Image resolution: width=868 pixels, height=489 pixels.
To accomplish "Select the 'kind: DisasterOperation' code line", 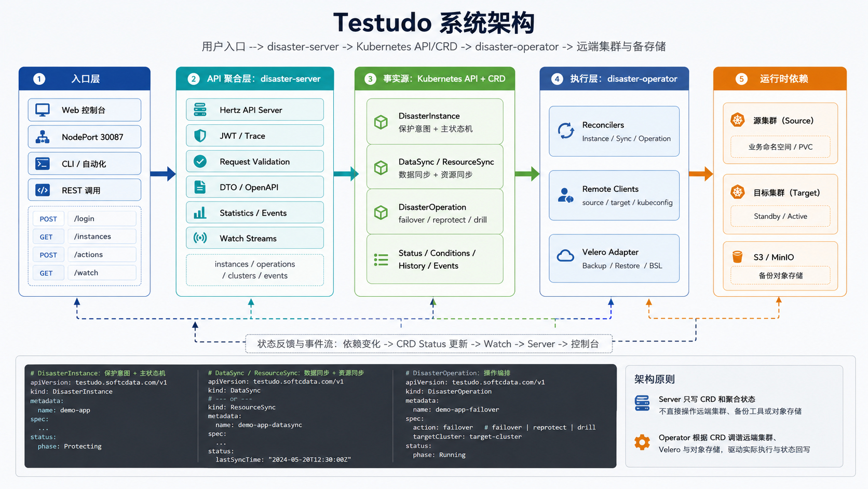I will [449, 392].
